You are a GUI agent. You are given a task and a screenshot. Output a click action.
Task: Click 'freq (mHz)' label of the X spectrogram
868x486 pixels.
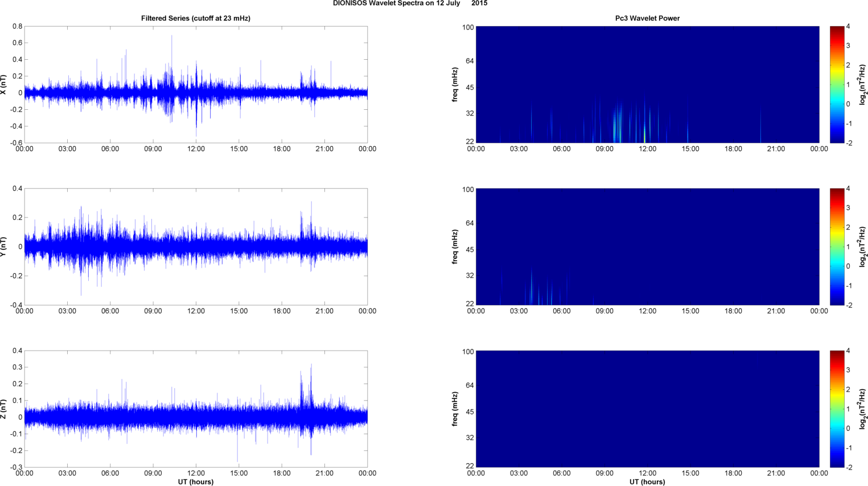[455, 85]
